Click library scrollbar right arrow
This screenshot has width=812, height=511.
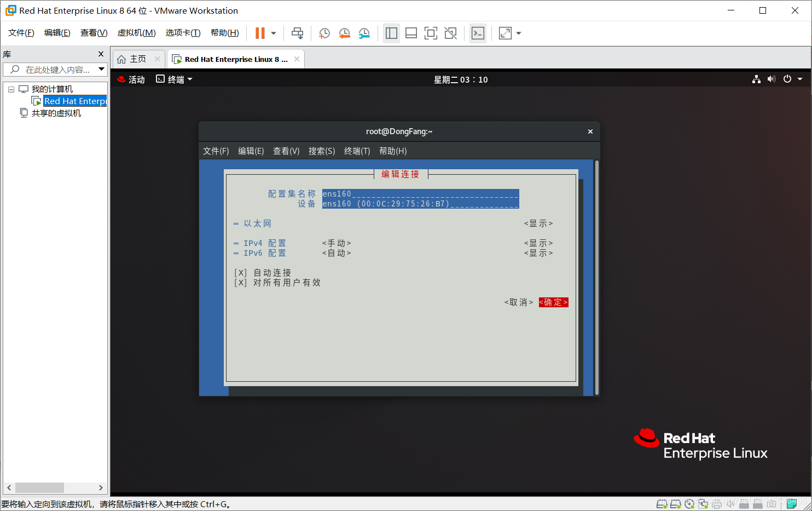tap(101, 487)
